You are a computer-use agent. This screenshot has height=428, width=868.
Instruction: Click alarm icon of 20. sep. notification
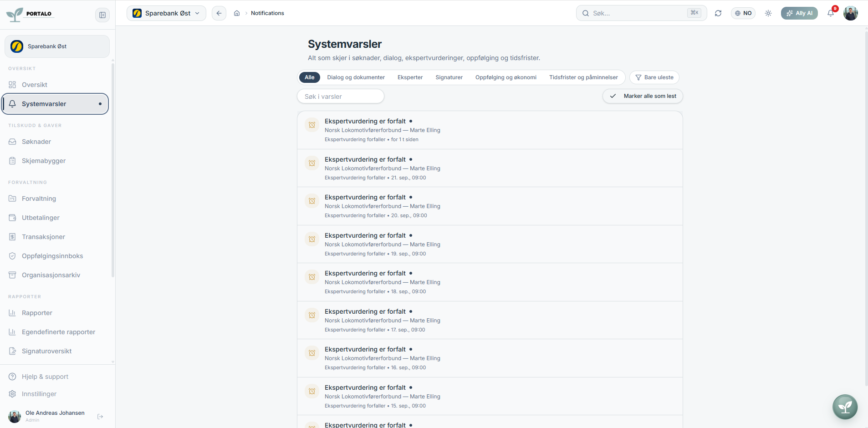pyautogui.click(x=312, y=201)
